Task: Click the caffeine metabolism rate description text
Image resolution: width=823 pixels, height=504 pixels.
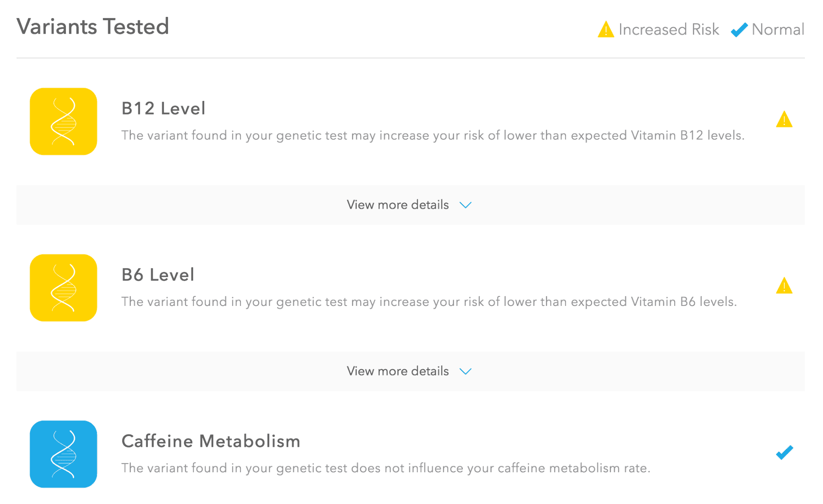Action: coord(386,468)
